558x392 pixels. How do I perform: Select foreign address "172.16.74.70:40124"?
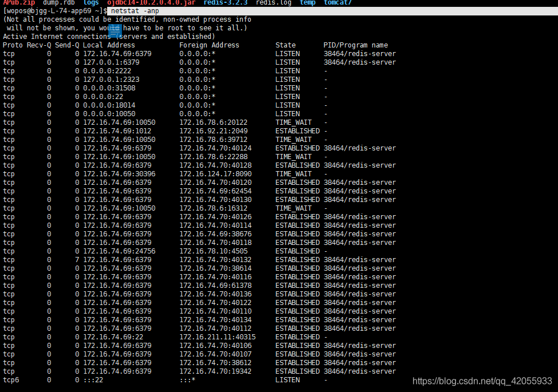coord(215,148)
